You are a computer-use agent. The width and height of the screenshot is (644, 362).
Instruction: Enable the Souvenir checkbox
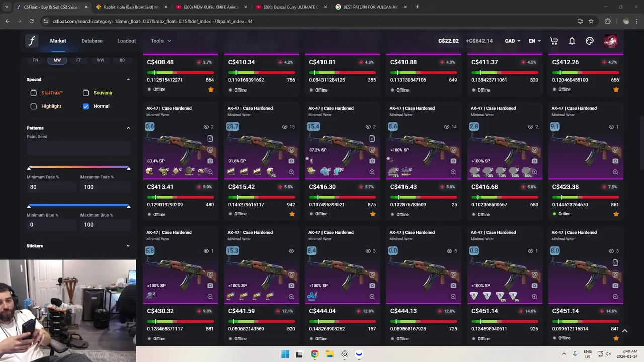[86, 93]
